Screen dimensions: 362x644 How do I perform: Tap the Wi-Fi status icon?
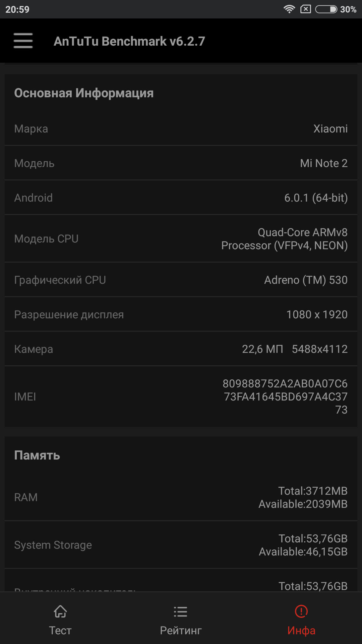[289, 9]
